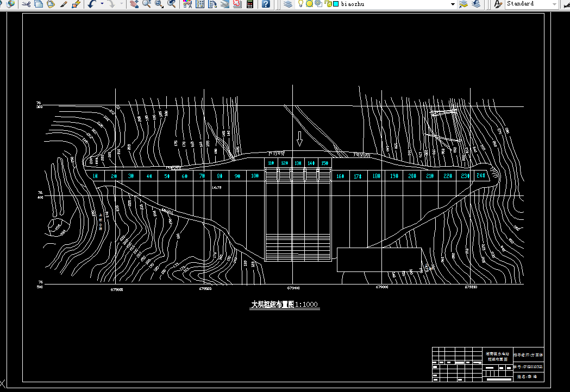The width and height of the screenshot is (570, 392).
Task: Open the Block Editor lightning icon
Action: click(76, 4)
